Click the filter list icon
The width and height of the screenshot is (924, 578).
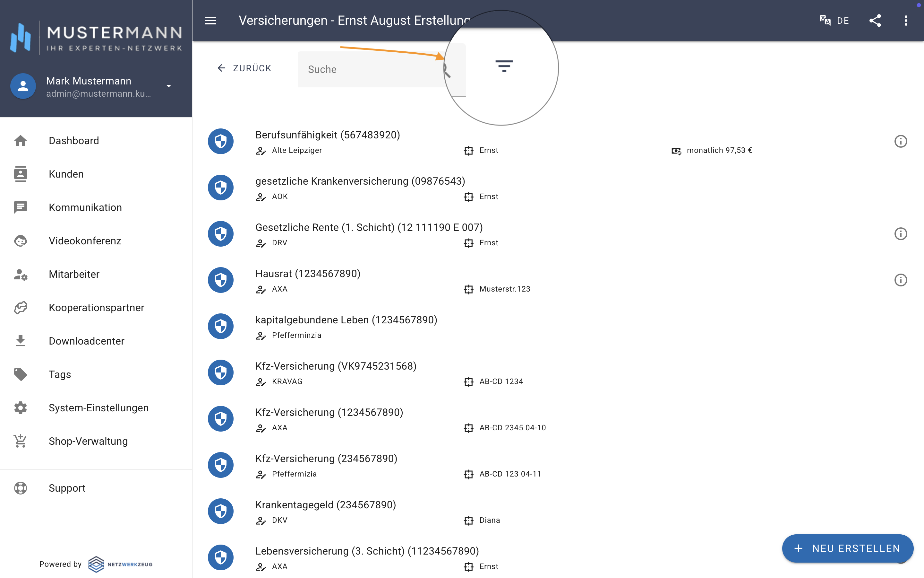504,66
